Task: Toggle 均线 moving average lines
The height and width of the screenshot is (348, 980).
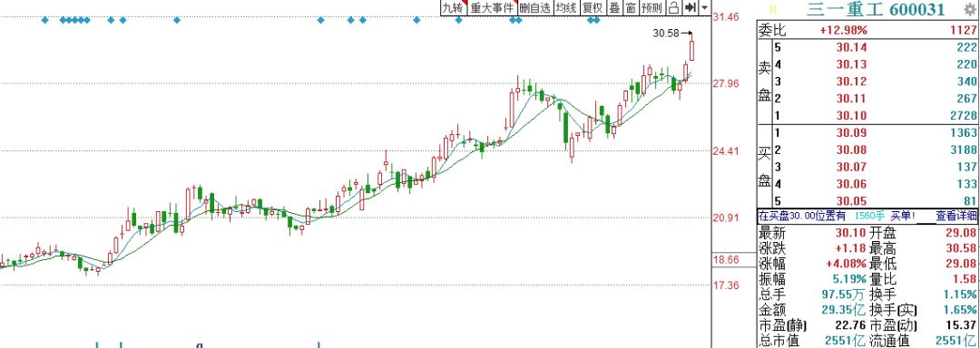Action: (x=566, y=7)
